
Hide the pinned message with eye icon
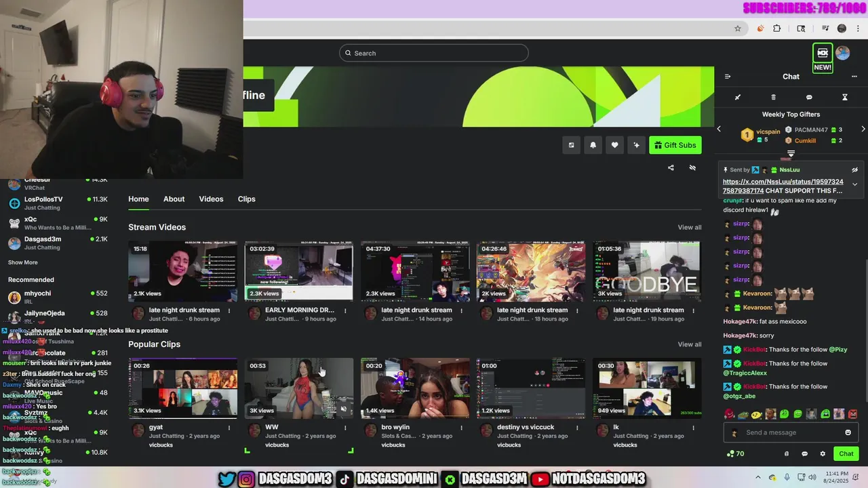tap(854, 170)
